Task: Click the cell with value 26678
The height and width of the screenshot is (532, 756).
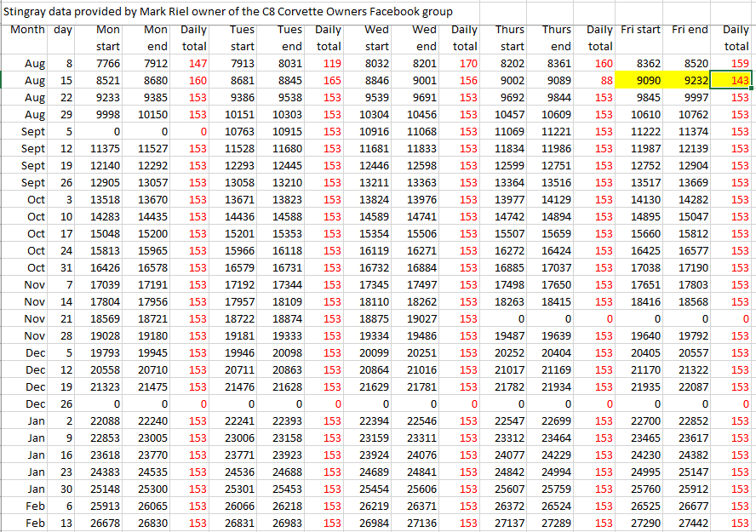Action: coord(103,523)
